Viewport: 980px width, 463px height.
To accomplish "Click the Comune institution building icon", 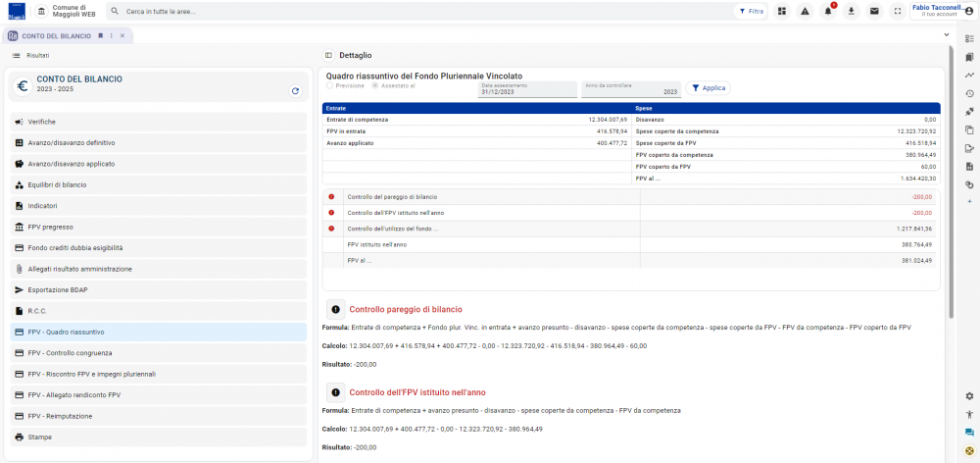I will pos(41,11).
